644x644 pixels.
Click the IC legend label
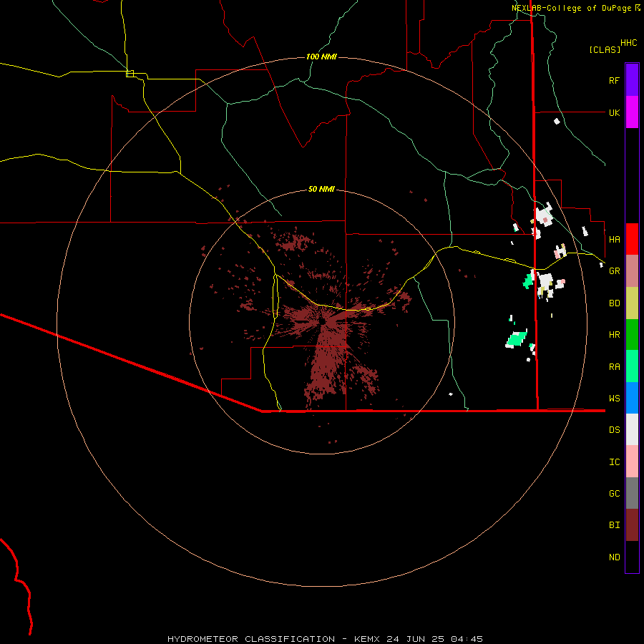point(614,462)
